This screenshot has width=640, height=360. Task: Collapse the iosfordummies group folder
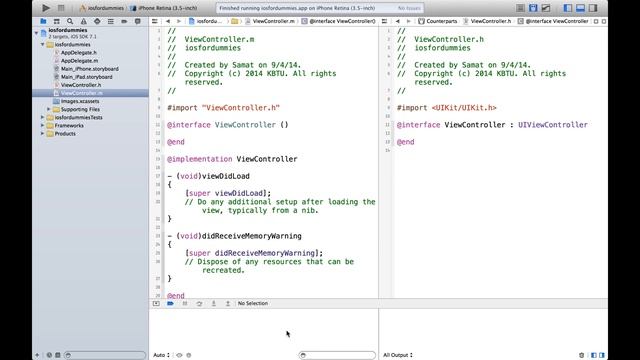pos(42,44)
